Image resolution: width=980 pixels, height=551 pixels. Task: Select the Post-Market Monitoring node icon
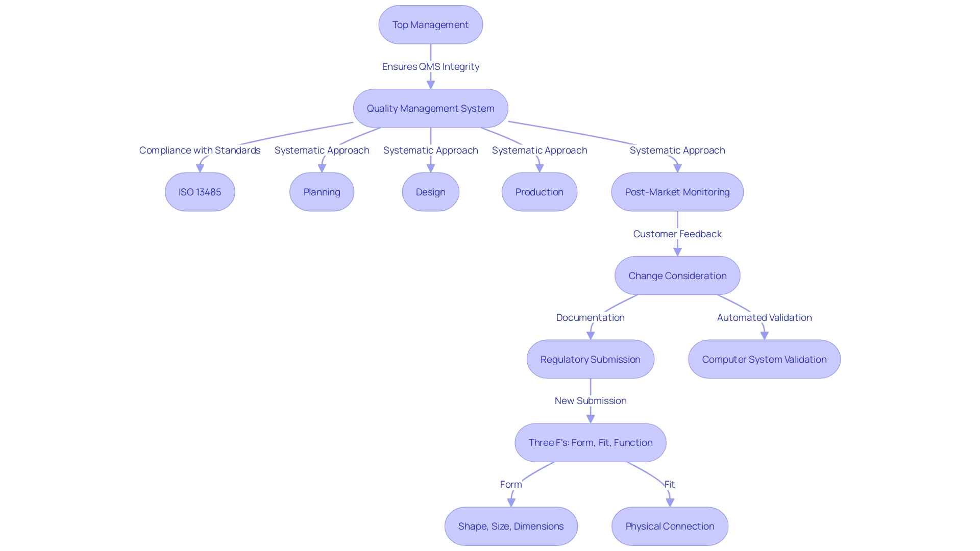(676, 192)
